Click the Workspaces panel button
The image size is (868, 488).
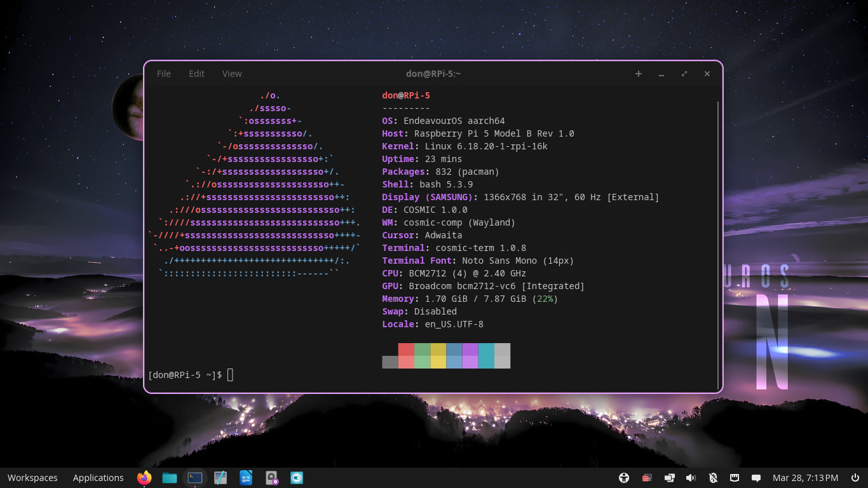(x=32, y=478)
